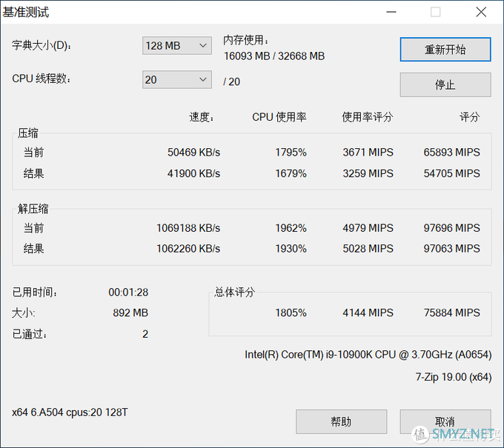Click the Intel Core i9-10900K CPU text
Image resolution: width=504 pixels, height=448 pixels.
[368, 355]
